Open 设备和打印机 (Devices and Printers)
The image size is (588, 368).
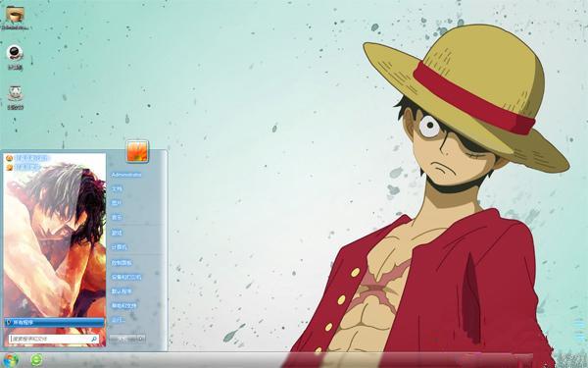[126, 277]
